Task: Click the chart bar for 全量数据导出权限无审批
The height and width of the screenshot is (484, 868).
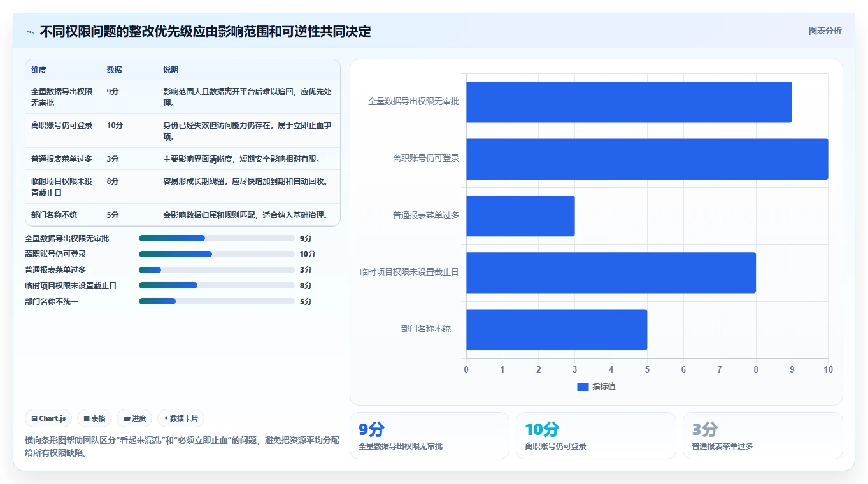Action: (x=629, y=102)
